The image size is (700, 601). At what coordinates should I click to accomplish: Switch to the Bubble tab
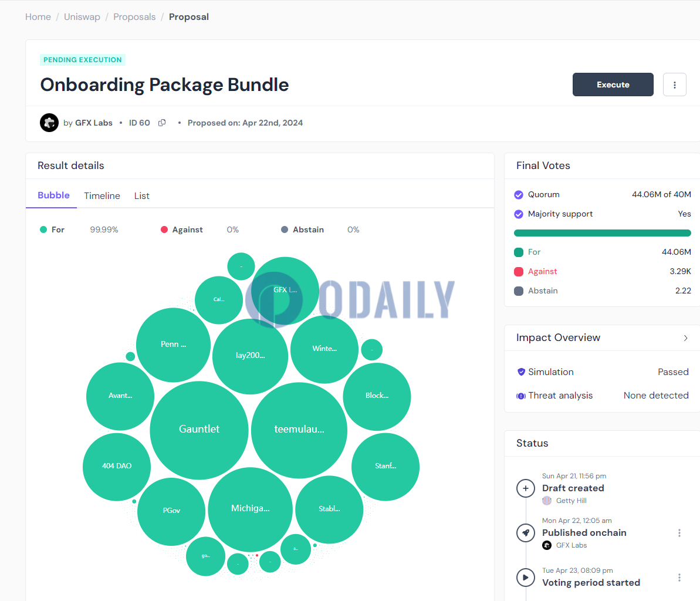[x=53, y=195]
